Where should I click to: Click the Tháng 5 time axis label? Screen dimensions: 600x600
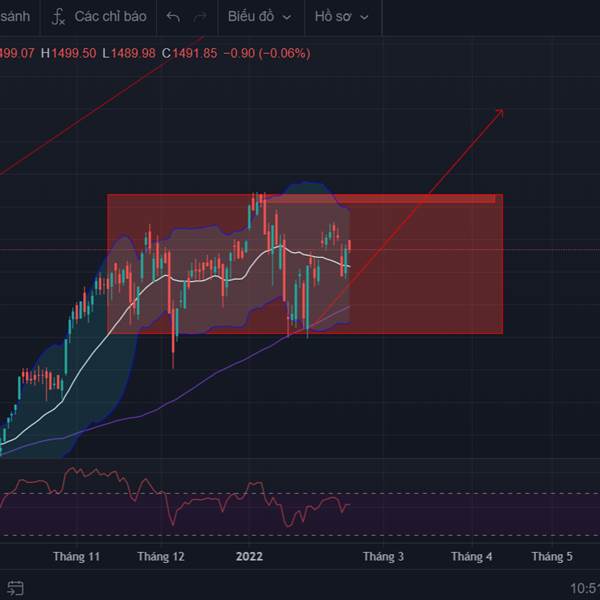552,556
